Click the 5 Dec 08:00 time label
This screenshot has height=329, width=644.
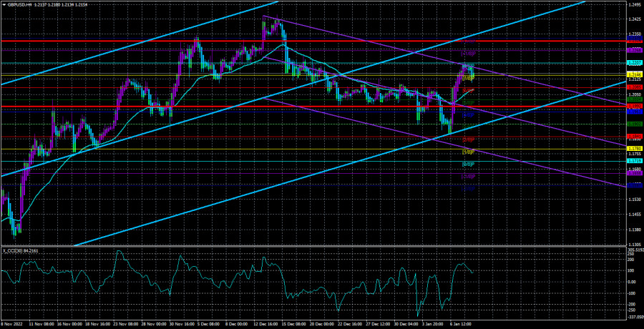[208, 324]
